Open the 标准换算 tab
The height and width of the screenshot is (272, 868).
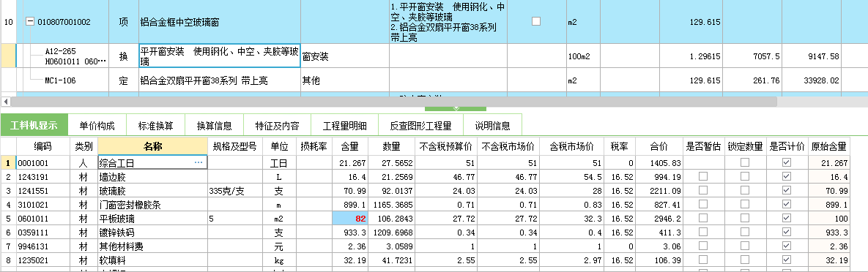(155, 126)
